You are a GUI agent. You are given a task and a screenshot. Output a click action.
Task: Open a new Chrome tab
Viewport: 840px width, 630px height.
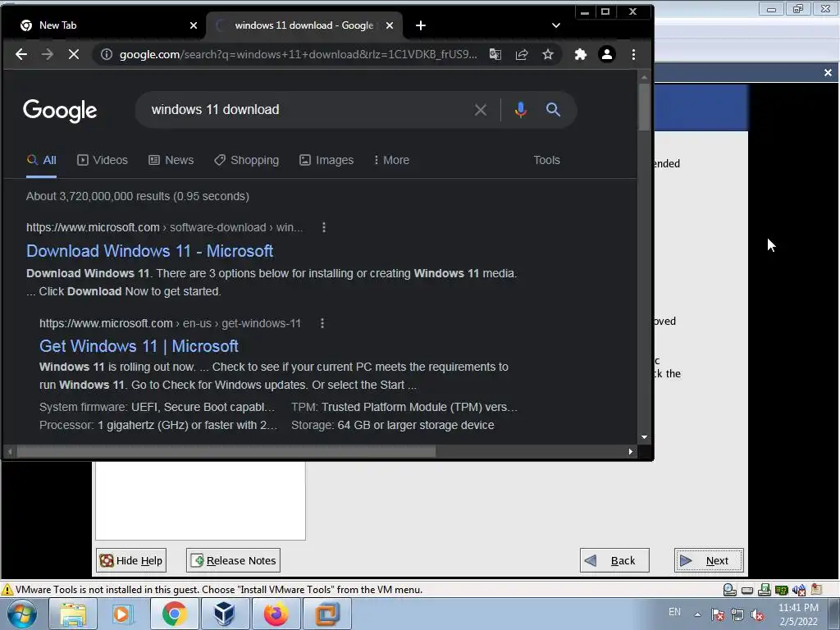421,25
